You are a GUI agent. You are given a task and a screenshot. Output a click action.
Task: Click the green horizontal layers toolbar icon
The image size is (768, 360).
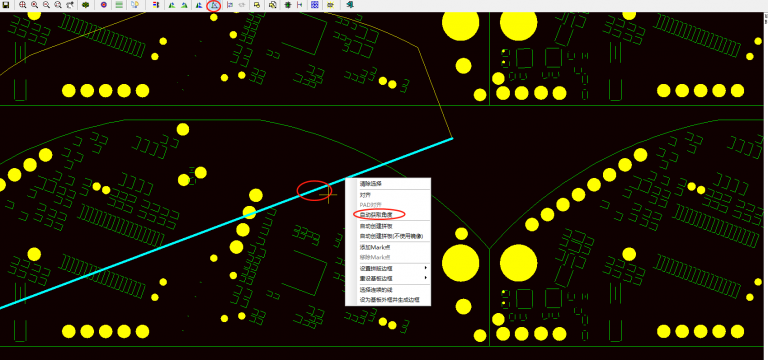[x=119, y=5]
